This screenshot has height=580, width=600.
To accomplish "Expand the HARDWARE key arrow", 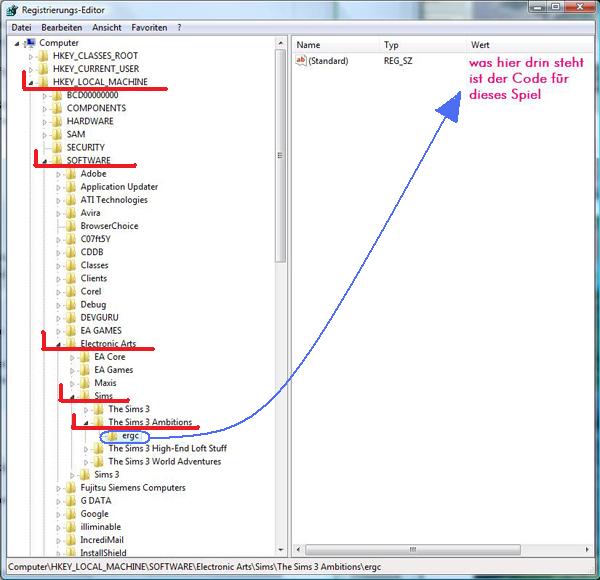I will tap(45, 122).
